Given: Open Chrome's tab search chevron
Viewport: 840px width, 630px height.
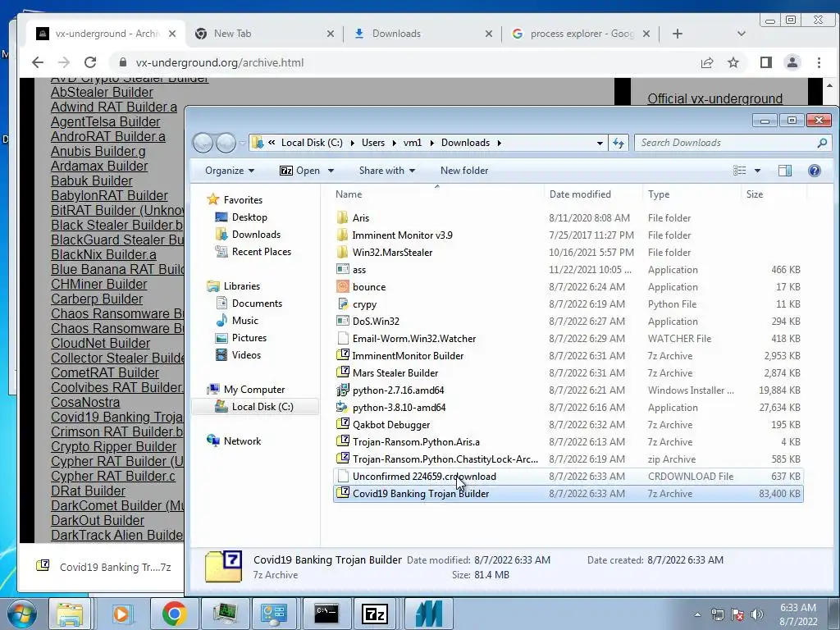Looking at the screenshot, I should tap(742, 34).
